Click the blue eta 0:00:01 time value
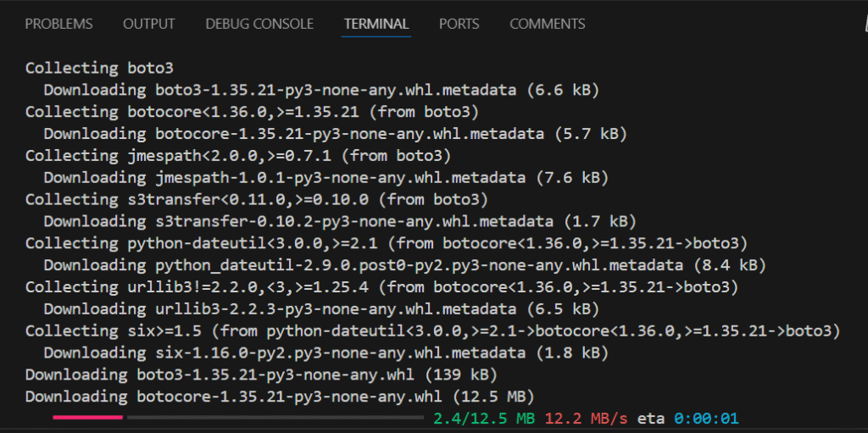 [706, 418]
